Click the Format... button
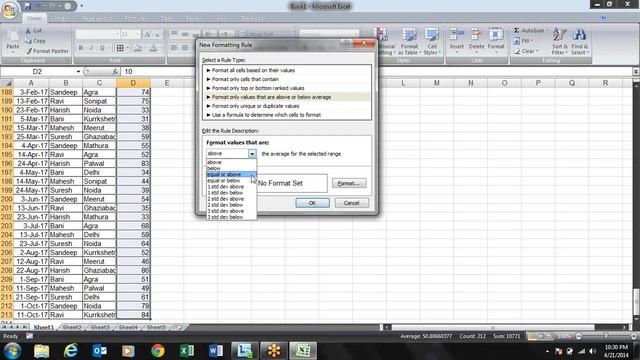 point(349,183)
